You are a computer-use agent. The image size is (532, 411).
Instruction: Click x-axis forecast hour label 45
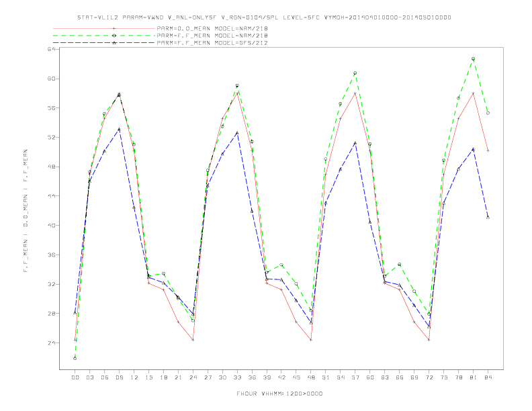[x=296, y=377]
